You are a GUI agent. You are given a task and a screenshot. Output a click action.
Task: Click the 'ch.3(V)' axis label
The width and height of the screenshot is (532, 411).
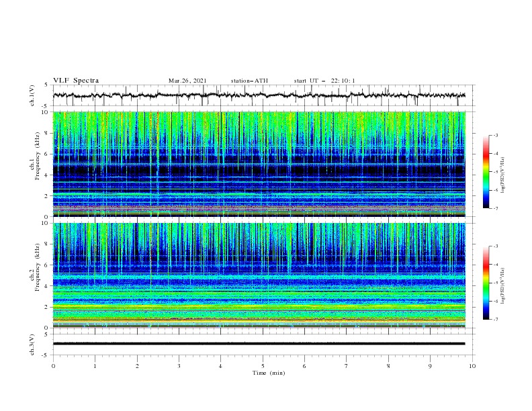coord(32,345)
